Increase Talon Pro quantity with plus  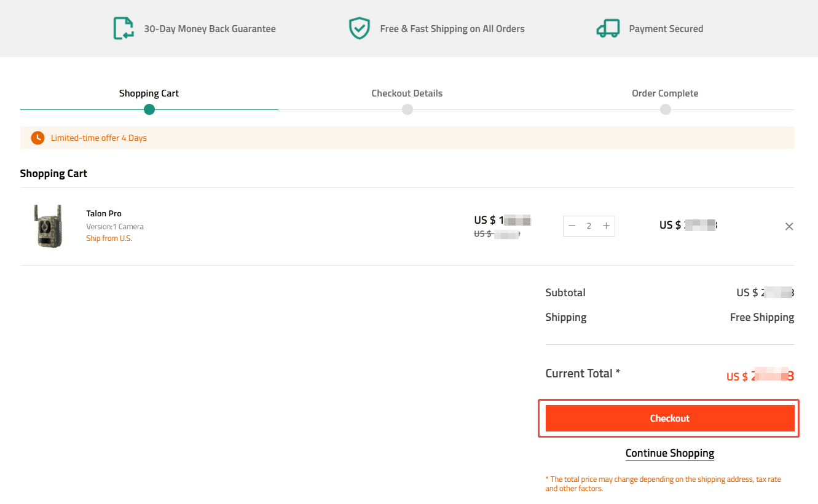tap(606, 226)
